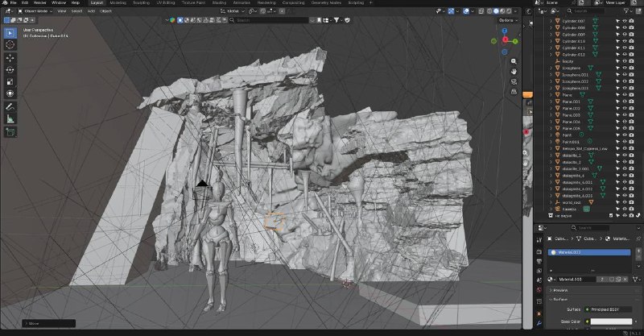
Task: Disable render camera icon for Plane.001
Action: (631, 102)
